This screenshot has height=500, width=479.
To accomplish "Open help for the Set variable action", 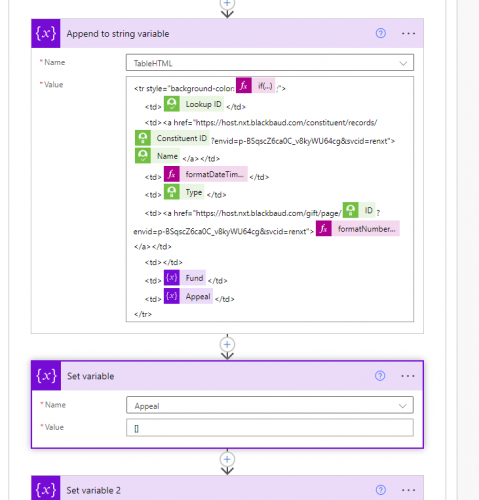I will (380, 376).
